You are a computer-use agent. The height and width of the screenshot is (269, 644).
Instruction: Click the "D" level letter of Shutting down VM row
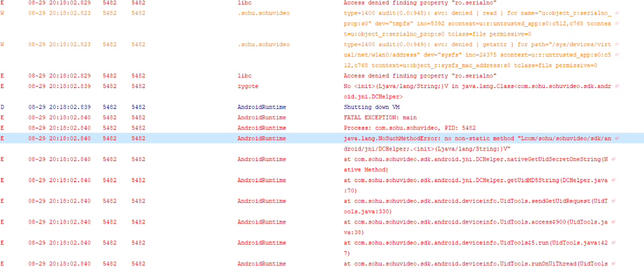coord(2,107)
